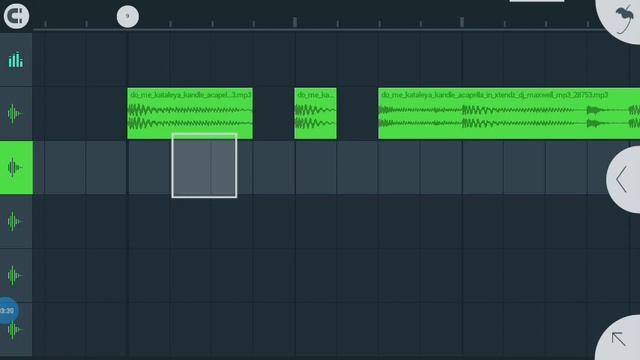640x360 pixels.
Task: Tap the blue time indicator bubble
Action: tap(8, 311)
